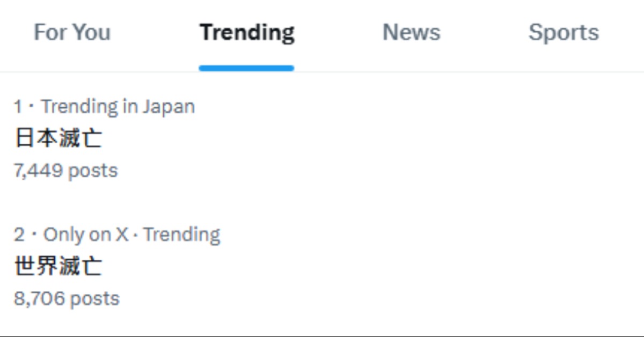This screenshot has height=337, width=644.
Task: Click rank number 1 of first trend
Action: pos(18,107)
